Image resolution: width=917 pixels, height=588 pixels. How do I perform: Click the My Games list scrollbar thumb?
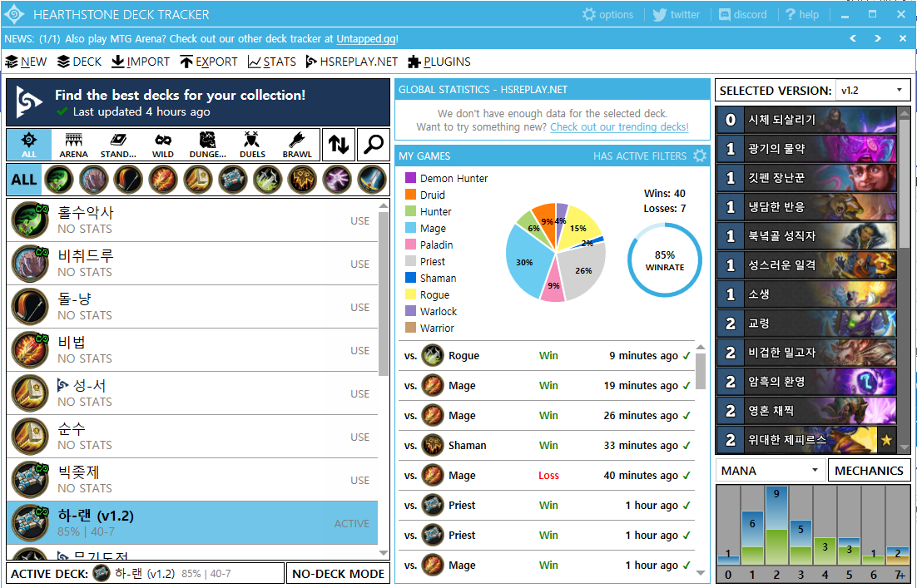701,371
